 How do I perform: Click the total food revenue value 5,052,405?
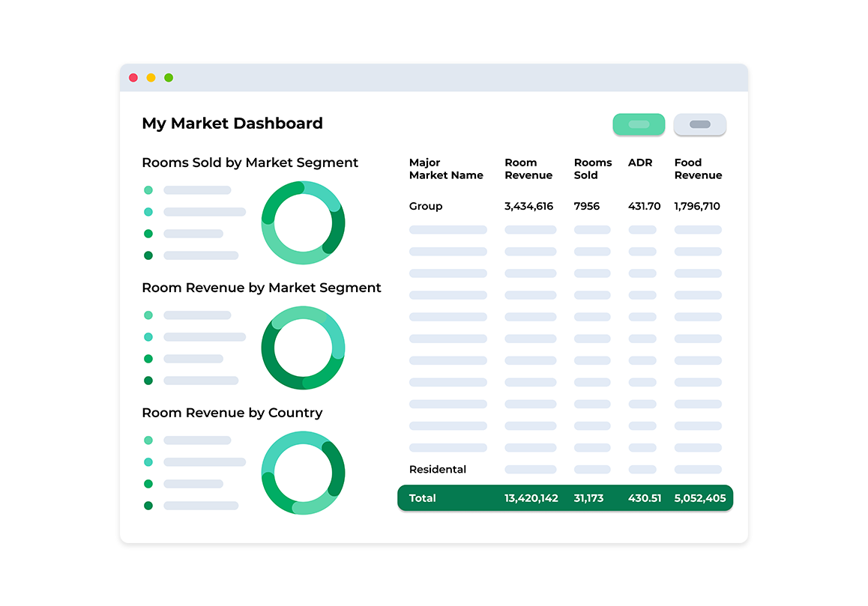[699, 498]
